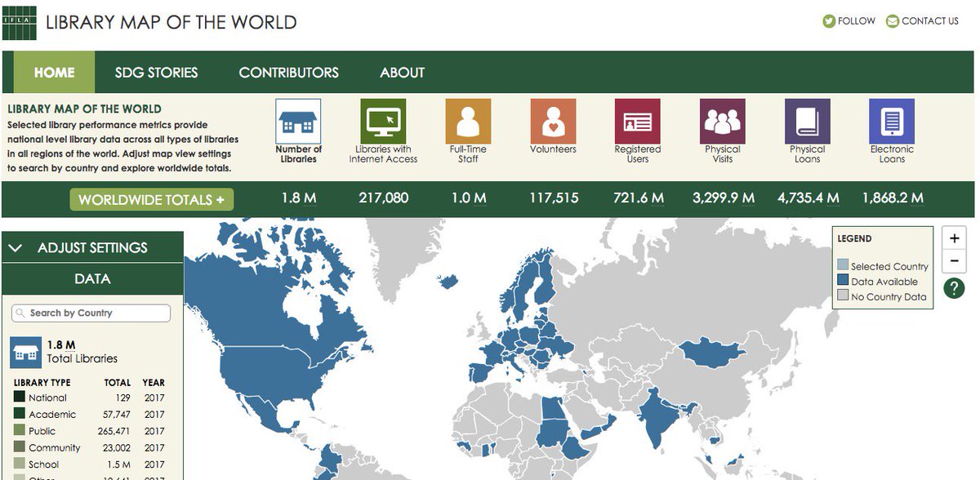Open the HOME tab
Image resolution: width=980 pixels, height=480 pixels.
coord(54,72)
